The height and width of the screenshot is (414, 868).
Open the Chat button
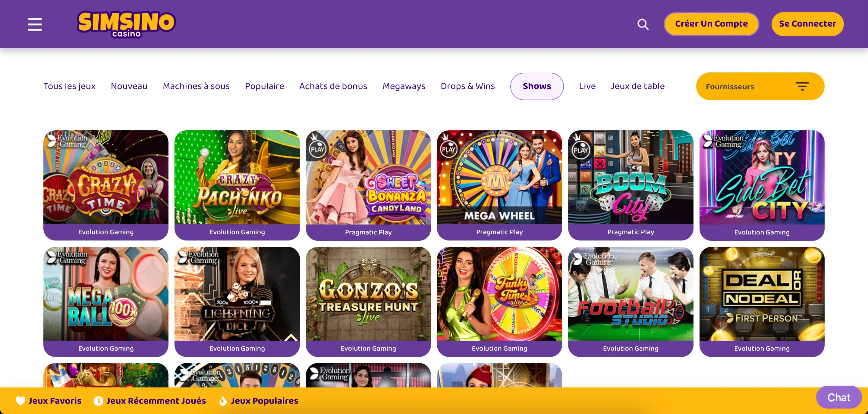839,397
